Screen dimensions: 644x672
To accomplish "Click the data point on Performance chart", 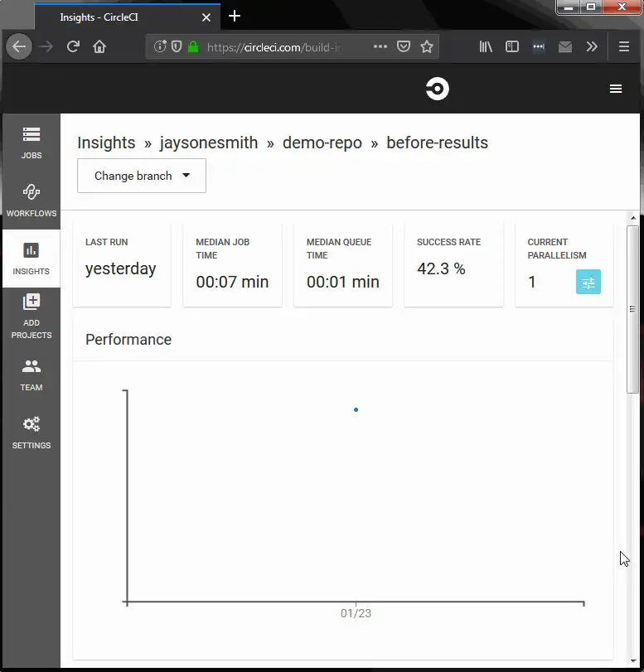I will click(x=356, y=409).
